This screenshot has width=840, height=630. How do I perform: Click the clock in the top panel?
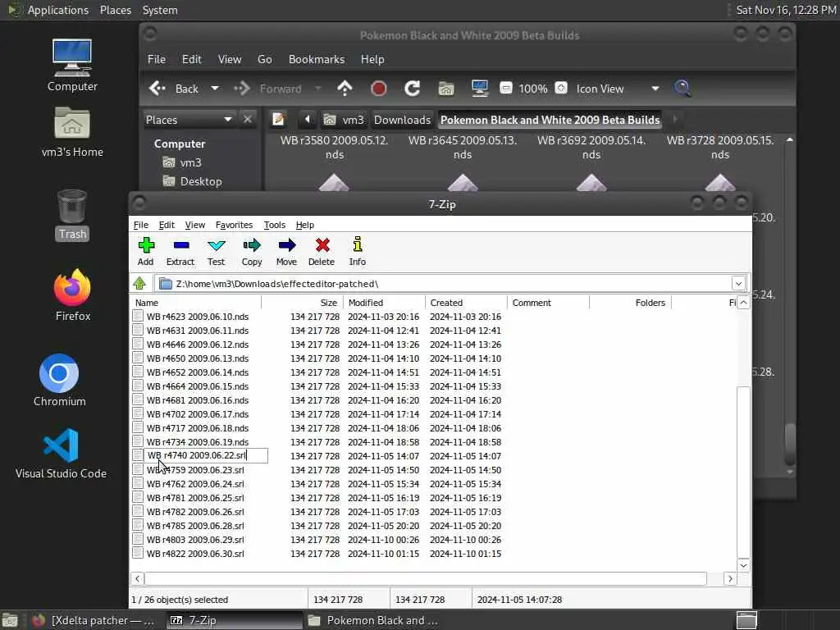click(785, 10)
